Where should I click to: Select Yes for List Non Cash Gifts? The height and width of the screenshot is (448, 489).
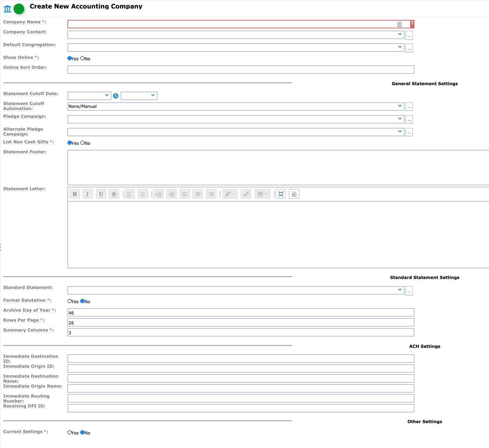click(x=70, y=143)
